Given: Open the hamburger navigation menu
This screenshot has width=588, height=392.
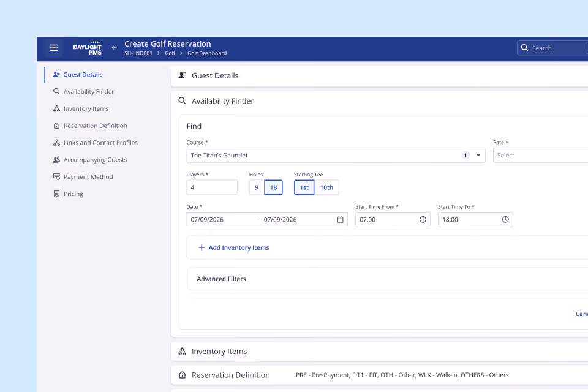Looking at the screenshot, I should [x=54, y=48].
